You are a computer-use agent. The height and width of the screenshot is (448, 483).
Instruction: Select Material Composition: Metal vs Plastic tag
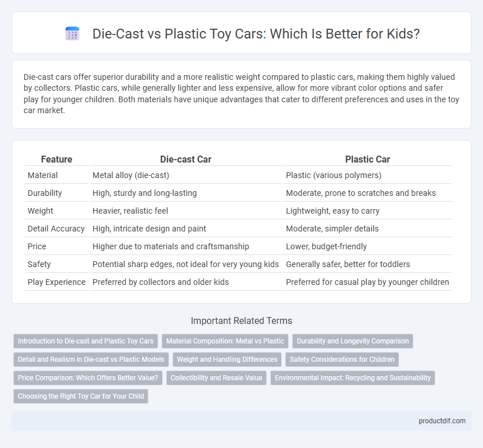(x=225, y=341)
